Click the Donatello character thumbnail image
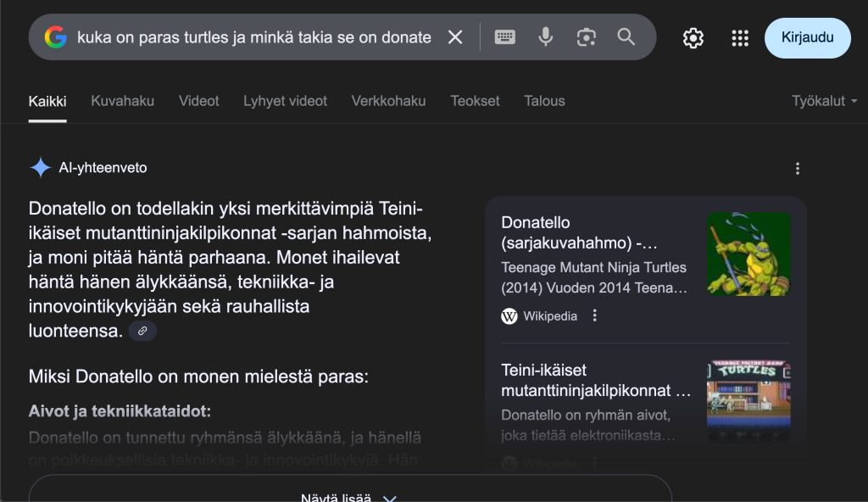Image resolution: width=868 pixels, height=502 pixels. [748, 254]
